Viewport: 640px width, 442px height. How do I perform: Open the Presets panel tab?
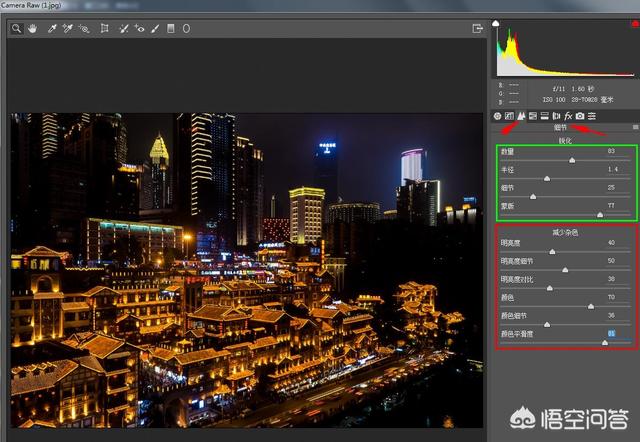click(592, 116)
